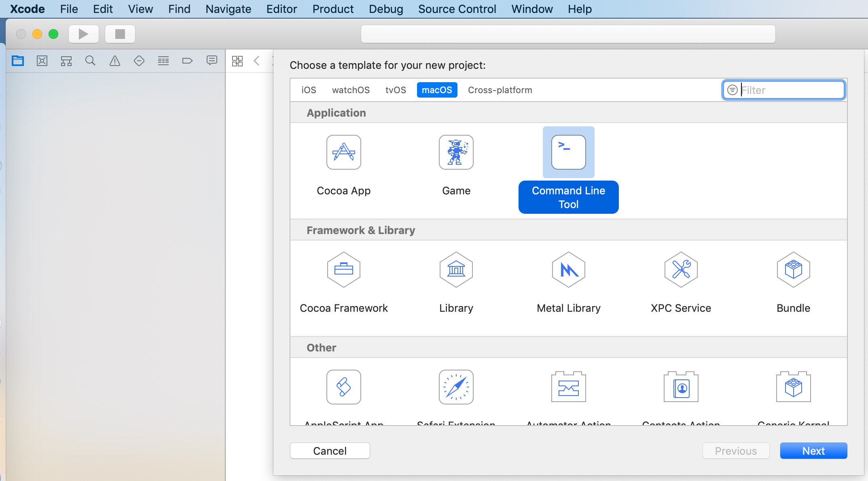Open the Debug menu

[x=386, y=9]
